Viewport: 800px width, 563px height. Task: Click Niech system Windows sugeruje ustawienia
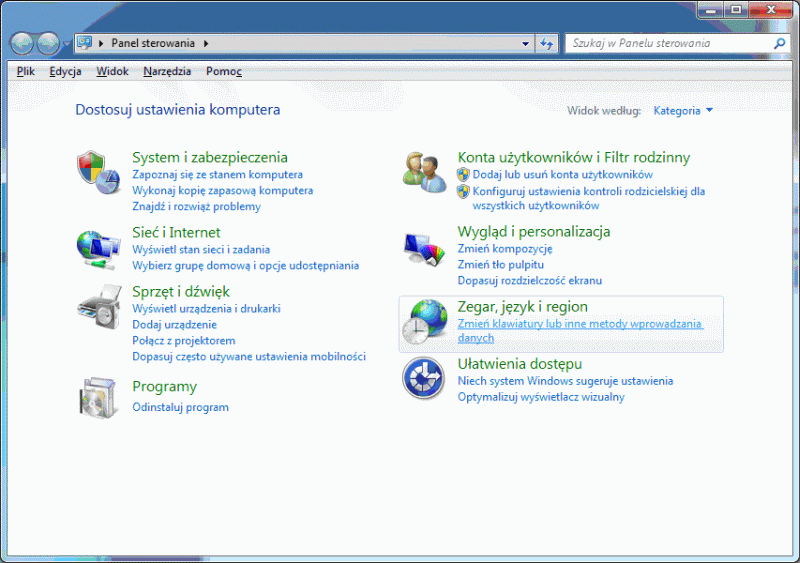pyautogui.click(x=565, y=381)
